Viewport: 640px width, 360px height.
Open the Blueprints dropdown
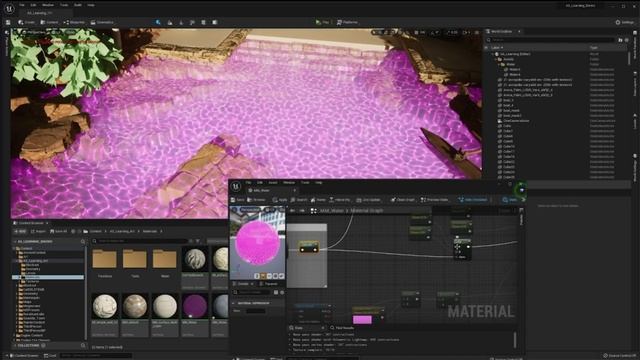coord(74,22)
